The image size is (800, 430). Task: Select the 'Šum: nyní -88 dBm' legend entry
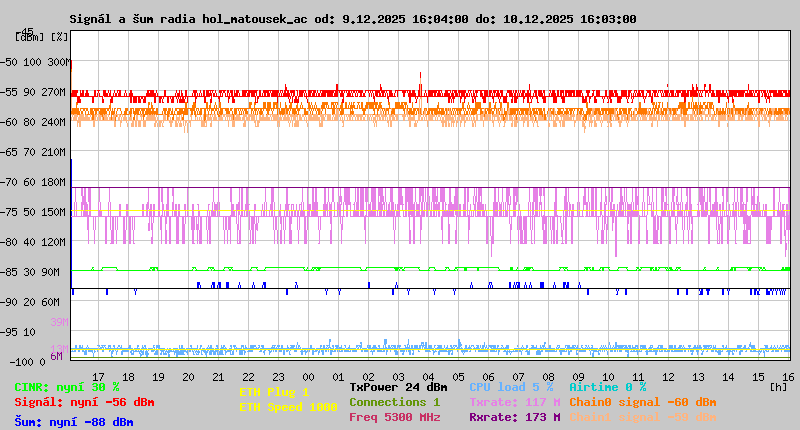click(74, 422)
